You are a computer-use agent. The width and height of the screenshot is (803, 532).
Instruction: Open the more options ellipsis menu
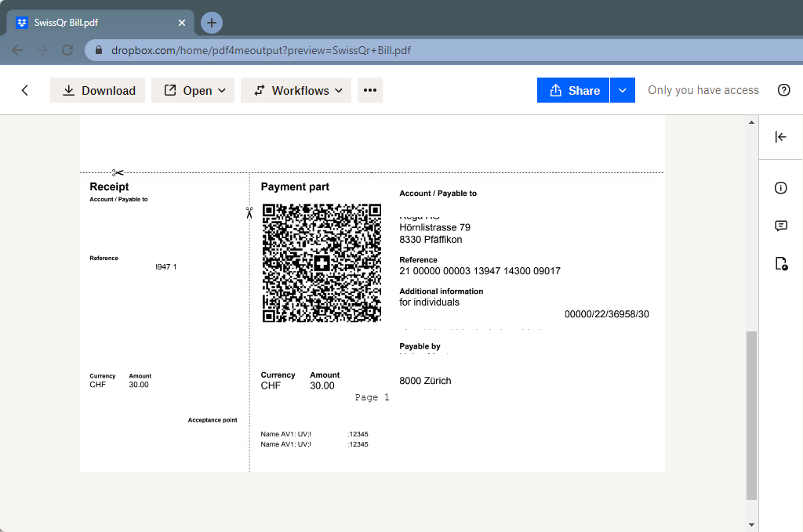[x=369, y=90]
